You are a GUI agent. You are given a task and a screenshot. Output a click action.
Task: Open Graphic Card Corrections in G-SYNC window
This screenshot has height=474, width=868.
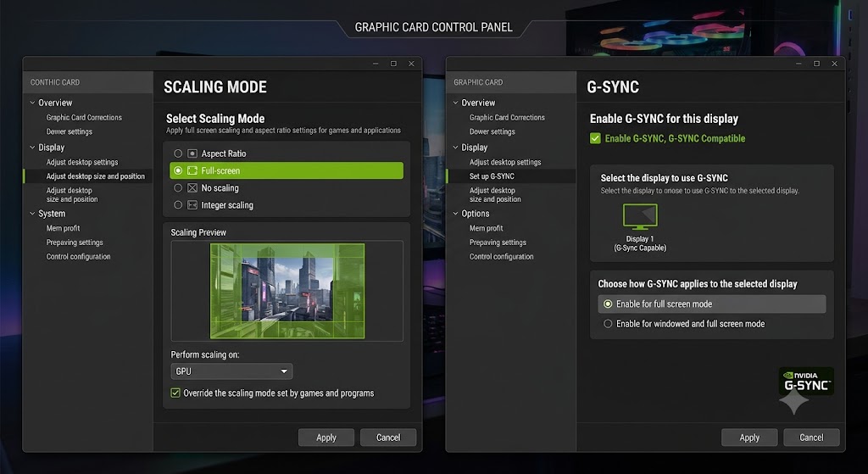pyautogui.click(x=507, y=117)
